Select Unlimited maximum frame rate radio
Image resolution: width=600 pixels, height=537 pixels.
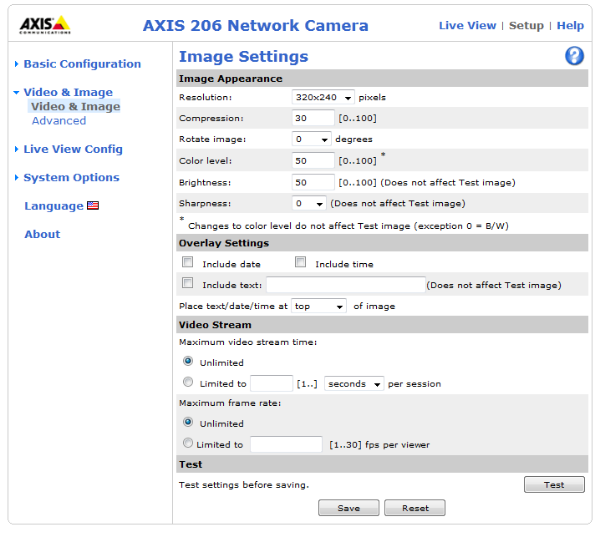pos(188,422)
